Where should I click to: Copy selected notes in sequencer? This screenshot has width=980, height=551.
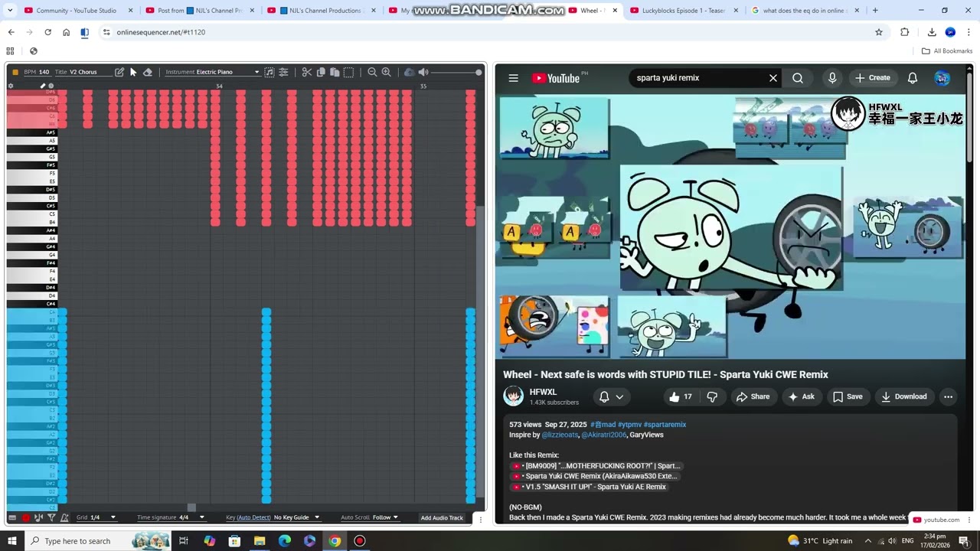click(x=322, y=72)
